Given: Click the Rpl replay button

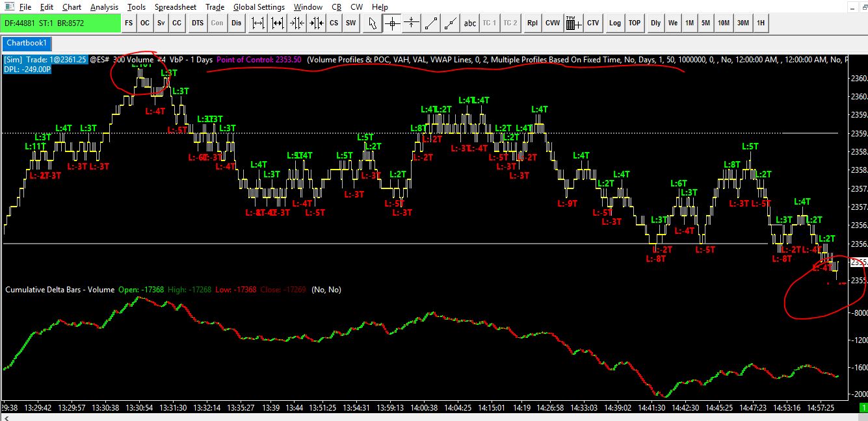Looking at the screenshot, I should pyautogui.click(x=533, y=23).
